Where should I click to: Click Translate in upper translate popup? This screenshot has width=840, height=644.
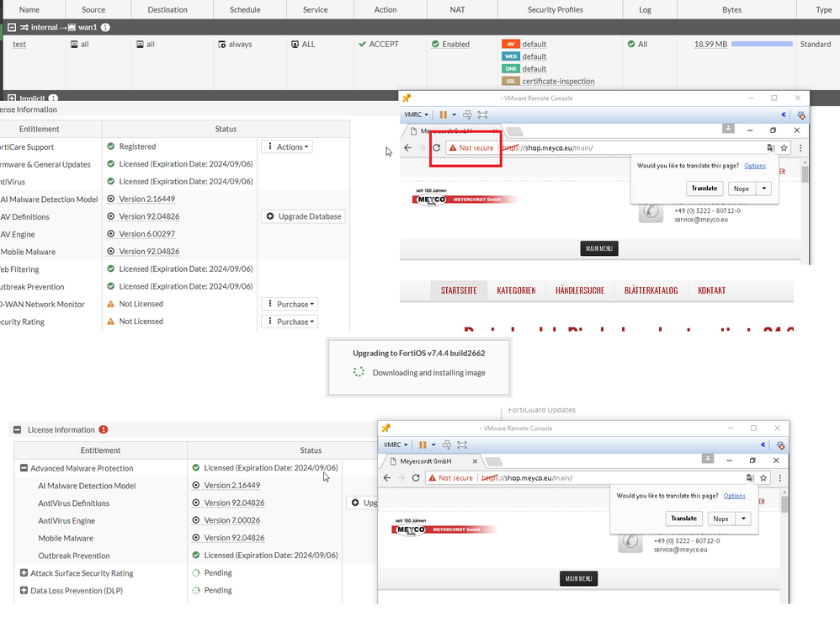point(704,189)
